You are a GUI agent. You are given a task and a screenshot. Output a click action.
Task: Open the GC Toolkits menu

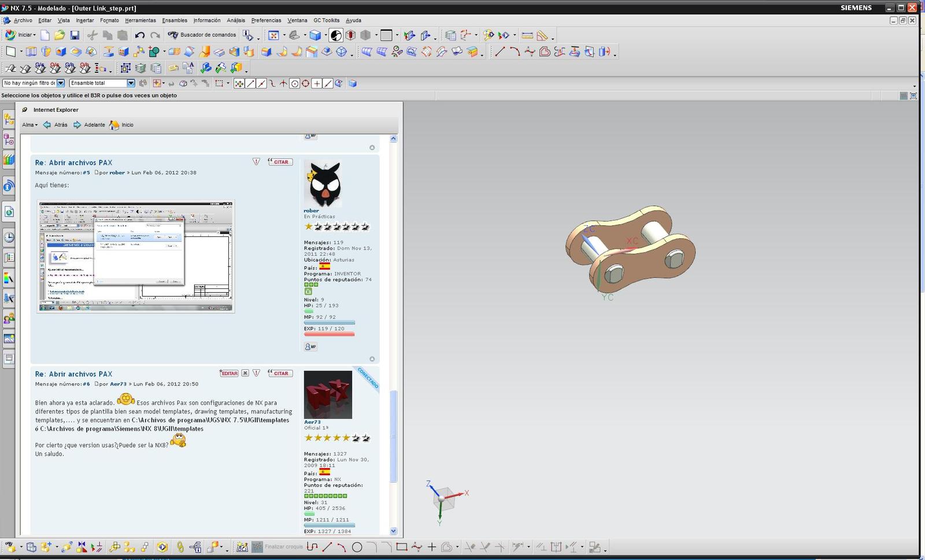[327, 20]
